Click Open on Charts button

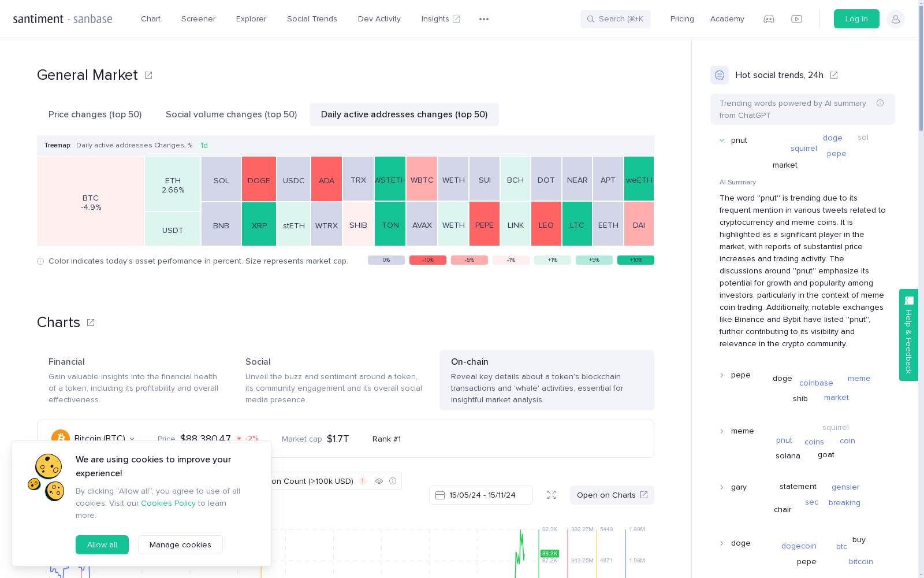tap(612, 495)
